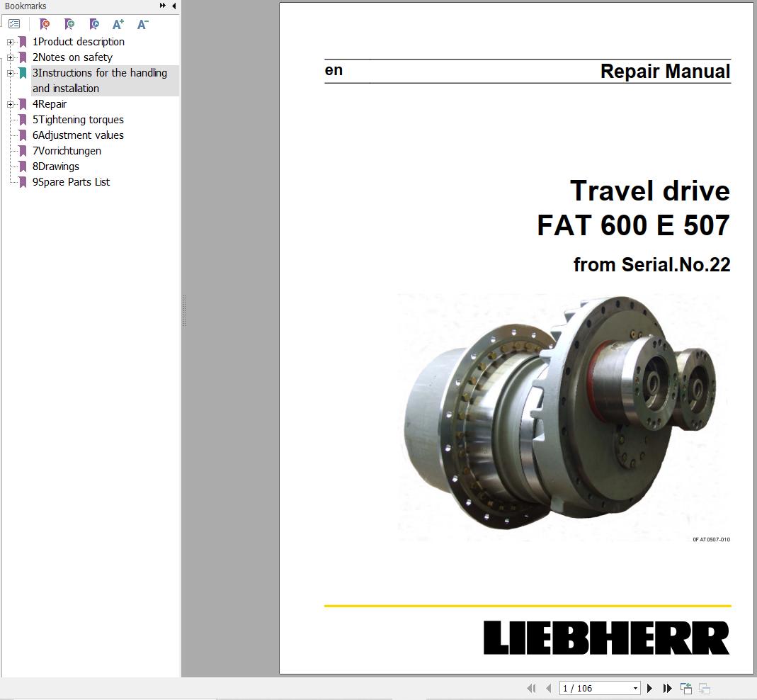Open bookmark 1Product description
This screenshot has width=757, height=700.
tap(78, 42)
